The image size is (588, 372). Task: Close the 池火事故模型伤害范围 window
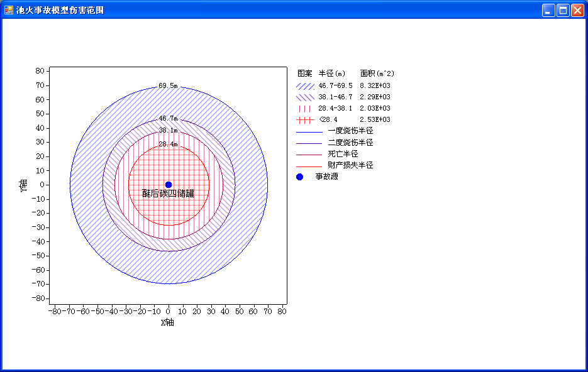[577, 10]
